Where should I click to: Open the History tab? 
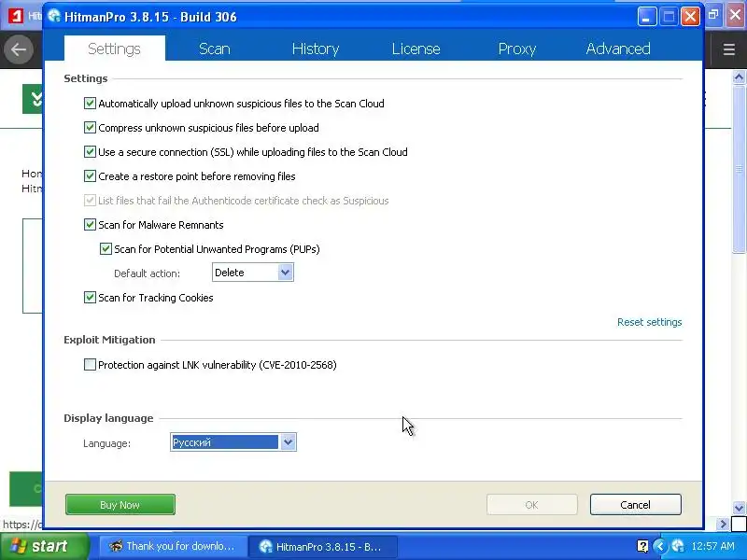316,49
